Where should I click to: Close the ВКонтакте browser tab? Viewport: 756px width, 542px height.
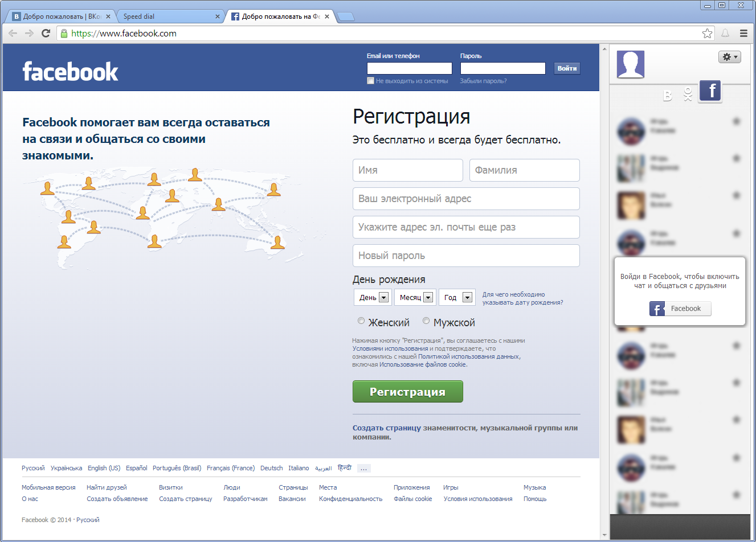click(x=108, y=17)
